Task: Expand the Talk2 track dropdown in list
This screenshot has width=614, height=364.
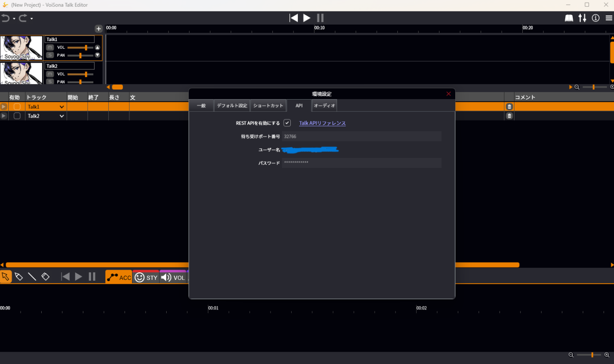Action: pyautogui.click(x=61, y=116)
